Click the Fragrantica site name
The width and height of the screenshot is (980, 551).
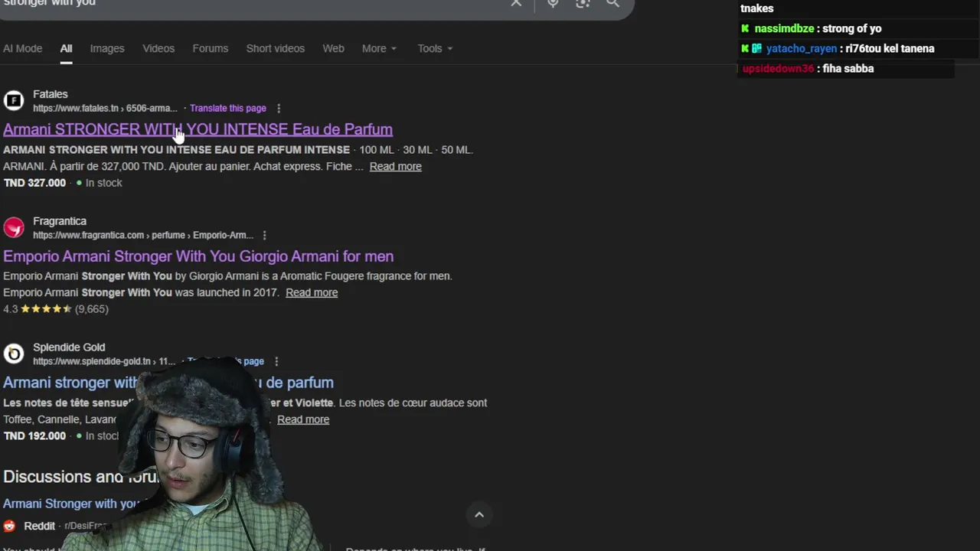pyautogui.click(x=60, y=221)
